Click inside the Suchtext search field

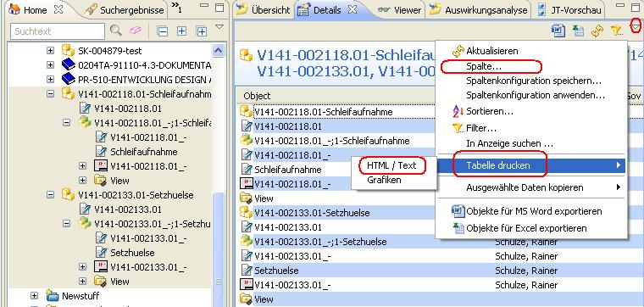[58, 31]
